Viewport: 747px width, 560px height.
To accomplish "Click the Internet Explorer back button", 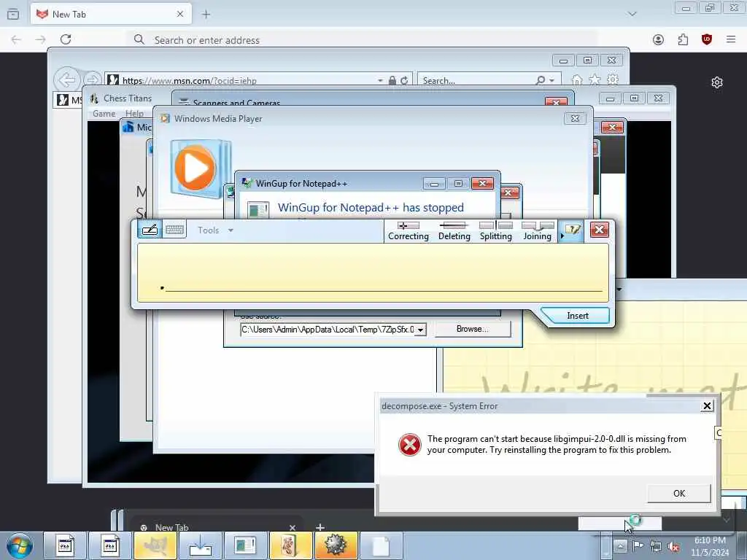I will click(66, 80).
